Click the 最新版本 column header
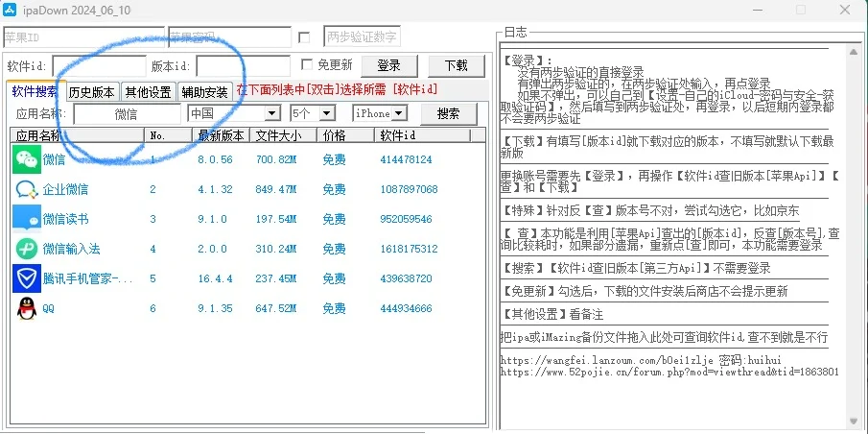The height and width of the screenshot is (434, 868). pos(222,135)
